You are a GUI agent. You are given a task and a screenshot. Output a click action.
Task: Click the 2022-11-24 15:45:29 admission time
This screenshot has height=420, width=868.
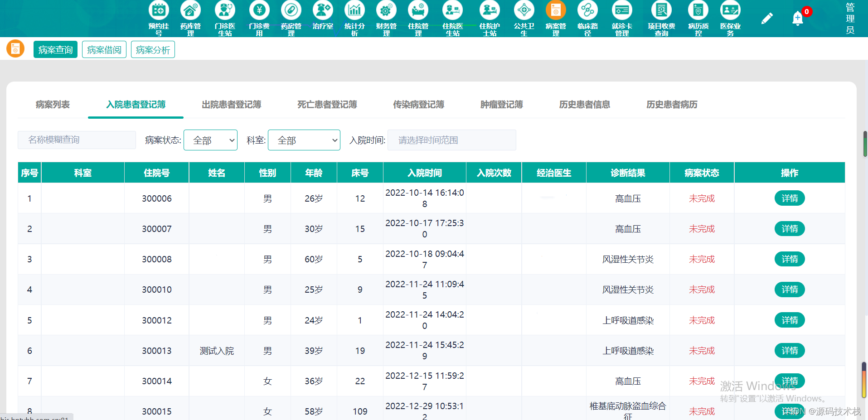tap(425, 351)
